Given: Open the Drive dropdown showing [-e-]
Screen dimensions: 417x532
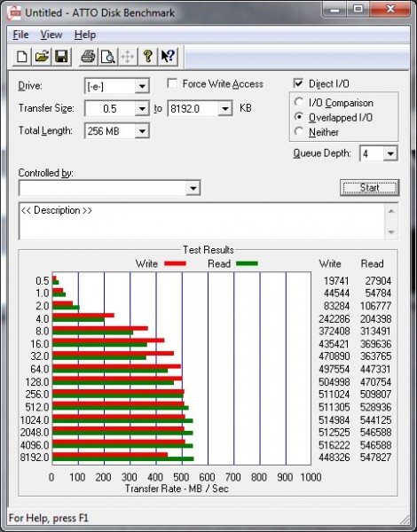Looking at the screenshot, I should coord(142,86).
